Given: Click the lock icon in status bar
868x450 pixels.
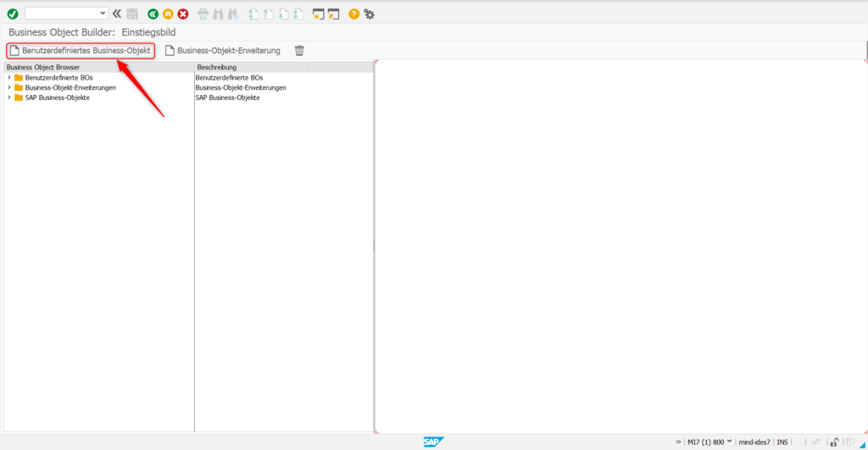Looking at the screenshot, I should tap(834, 442).
